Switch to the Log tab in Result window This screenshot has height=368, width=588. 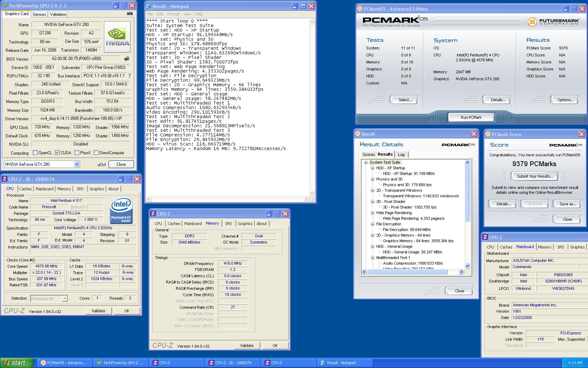click(401, 155)
